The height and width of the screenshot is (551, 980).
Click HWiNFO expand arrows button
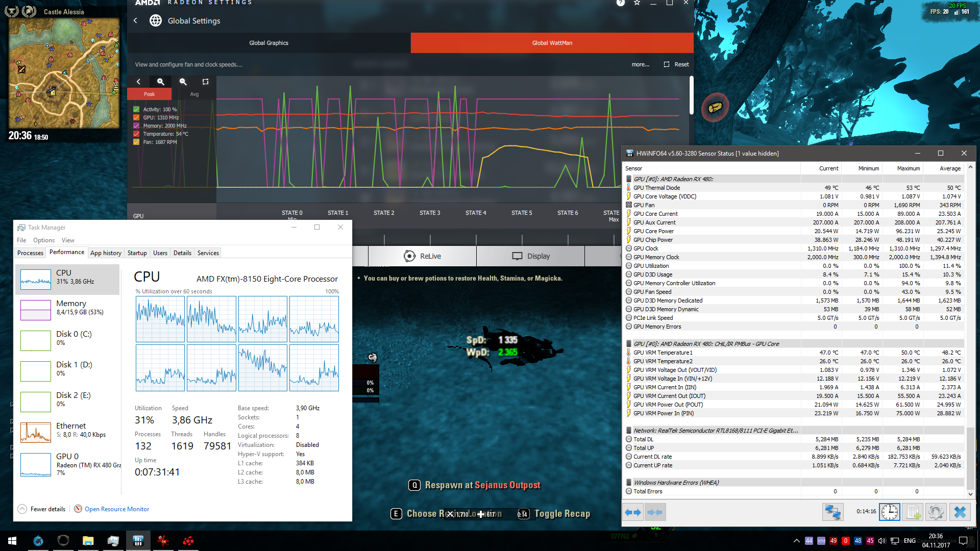(633, 512)
